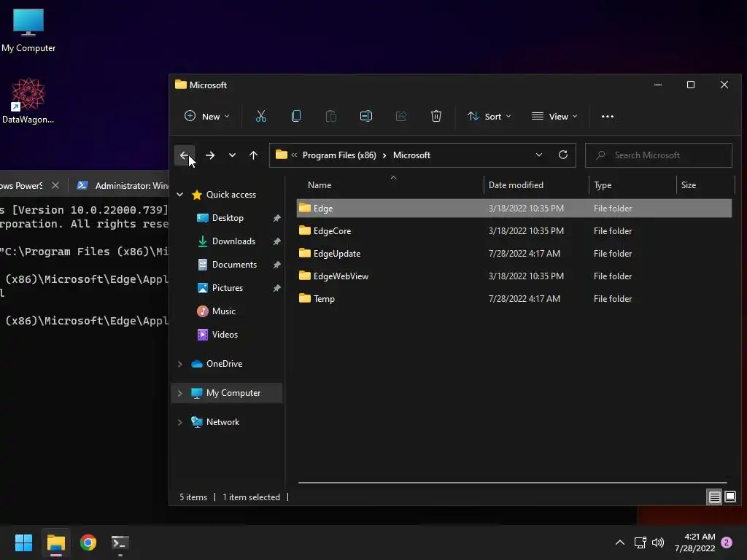Switch to Administrator PowerShell terminal tab
747x560 pixels.
point(122,185)
